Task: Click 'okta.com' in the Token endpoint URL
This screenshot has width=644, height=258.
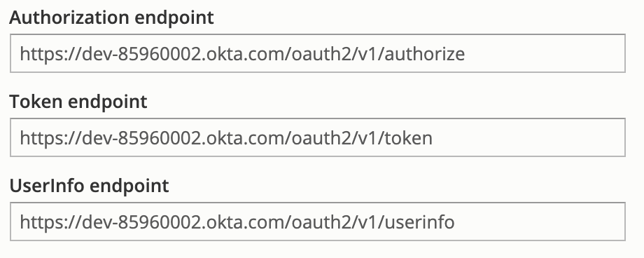Action: coord(244,138)
